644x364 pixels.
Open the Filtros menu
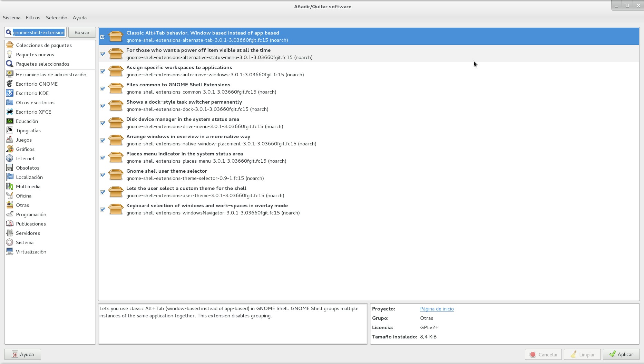point(33,18)
